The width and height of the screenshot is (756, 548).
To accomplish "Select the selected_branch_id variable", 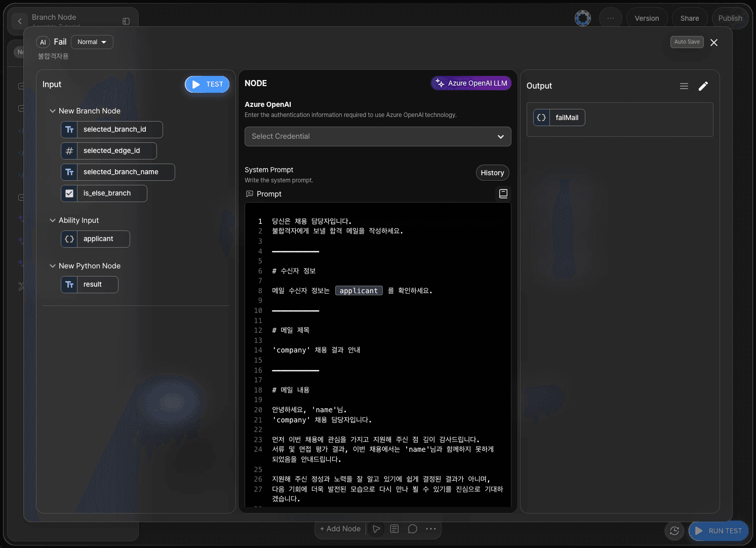I will click(x=112, y=130).
